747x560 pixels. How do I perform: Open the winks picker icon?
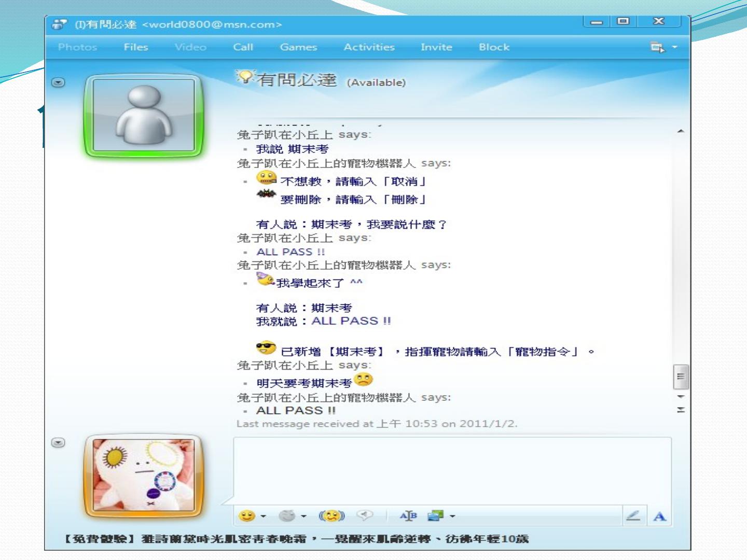[287, 515]
